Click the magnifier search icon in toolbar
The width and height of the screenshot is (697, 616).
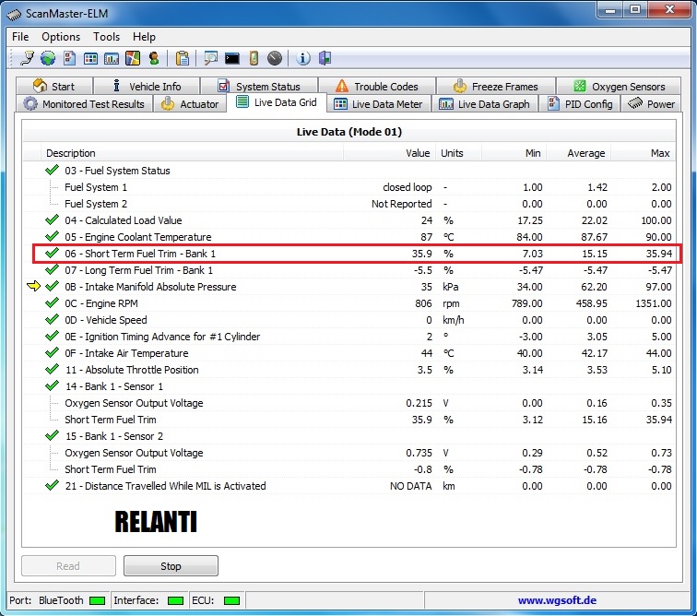[211, 58]
